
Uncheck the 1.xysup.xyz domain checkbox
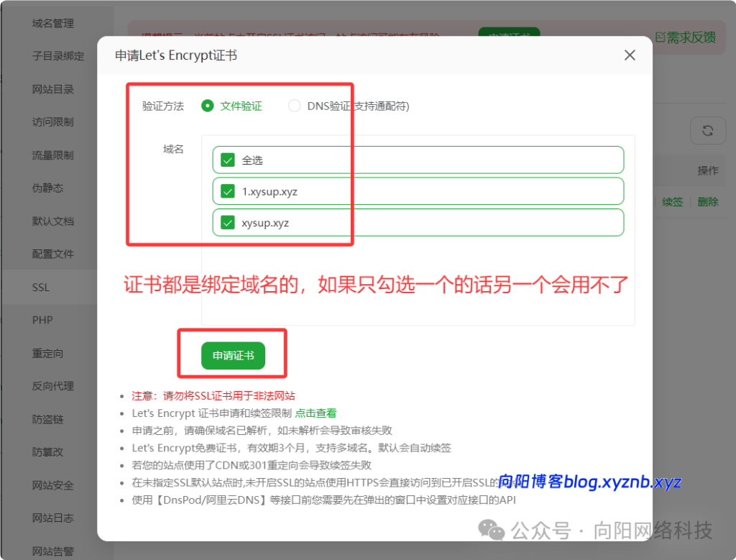(228, 191)
